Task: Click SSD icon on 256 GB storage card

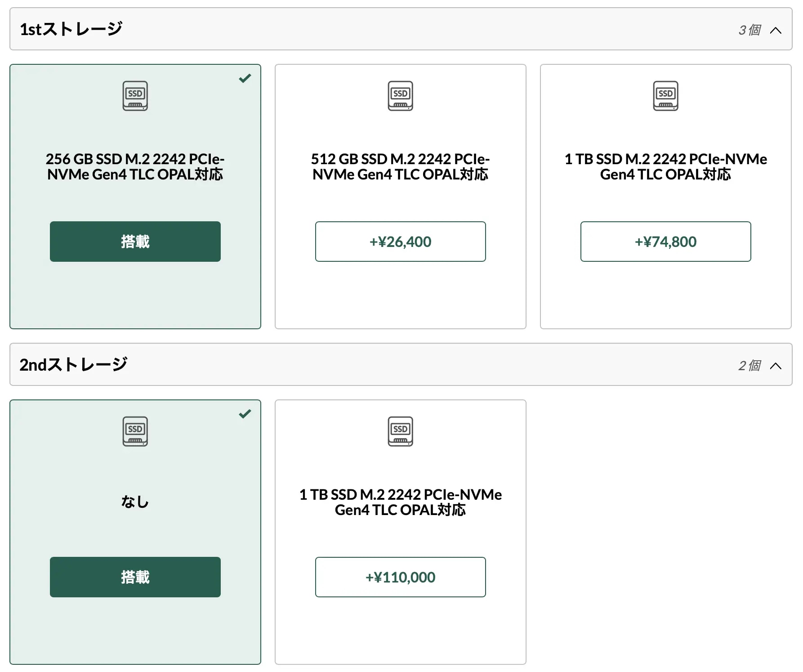Action: click(135, 96)
